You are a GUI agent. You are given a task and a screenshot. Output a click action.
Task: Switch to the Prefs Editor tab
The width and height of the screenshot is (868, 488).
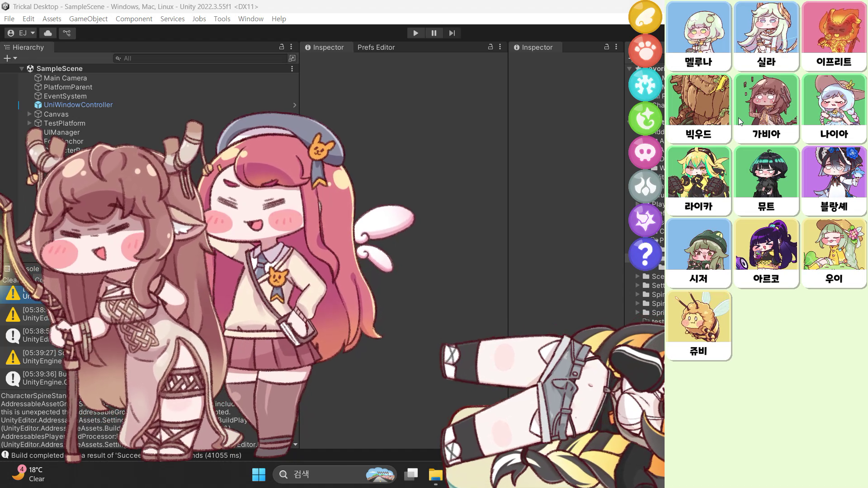[x=376, y=47]
